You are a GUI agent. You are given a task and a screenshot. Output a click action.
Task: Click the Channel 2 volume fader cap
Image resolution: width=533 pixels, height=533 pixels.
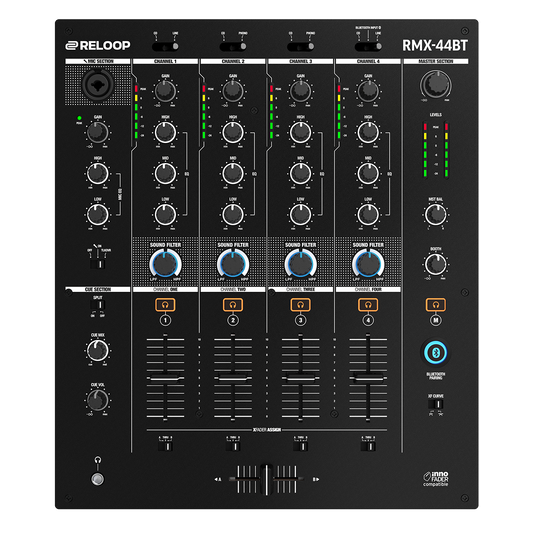tap(233, 378)
